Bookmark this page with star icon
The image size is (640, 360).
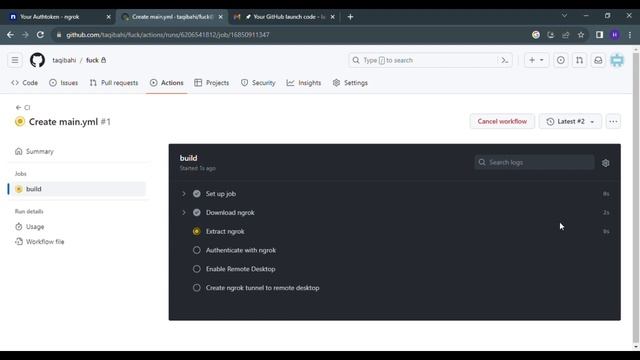(x=581, y=35)
